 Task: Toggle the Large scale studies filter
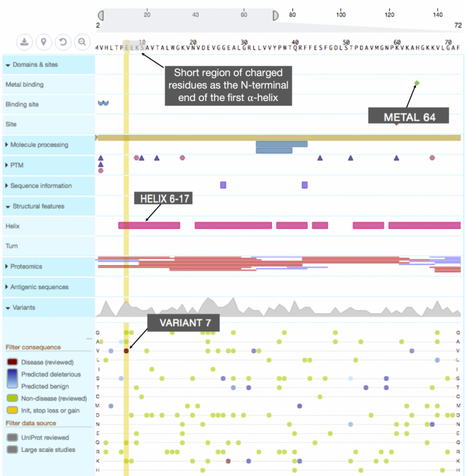(x=12, y=449)
